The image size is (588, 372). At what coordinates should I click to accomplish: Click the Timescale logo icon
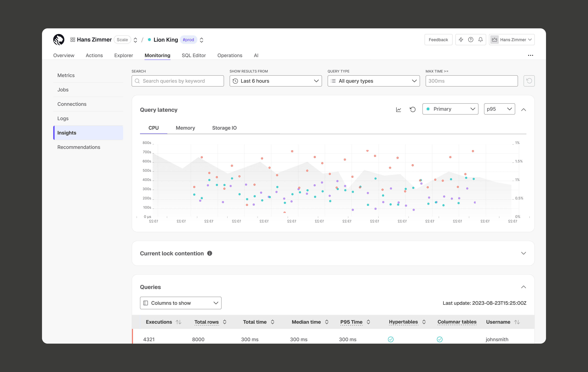[59, 40]
